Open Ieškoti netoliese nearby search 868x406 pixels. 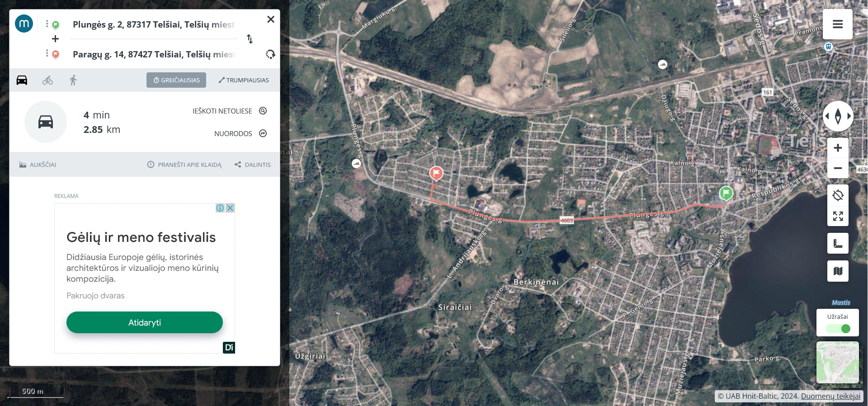230,111
